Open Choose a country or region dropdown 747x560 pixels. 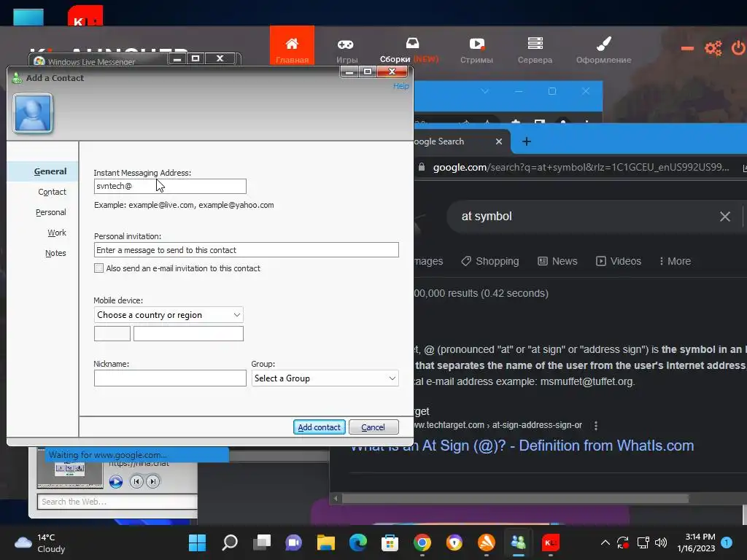click(169, 315)
